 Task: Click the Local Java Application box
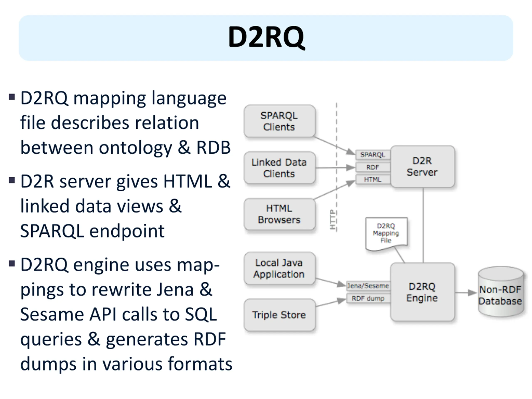[x=279, y=268]
